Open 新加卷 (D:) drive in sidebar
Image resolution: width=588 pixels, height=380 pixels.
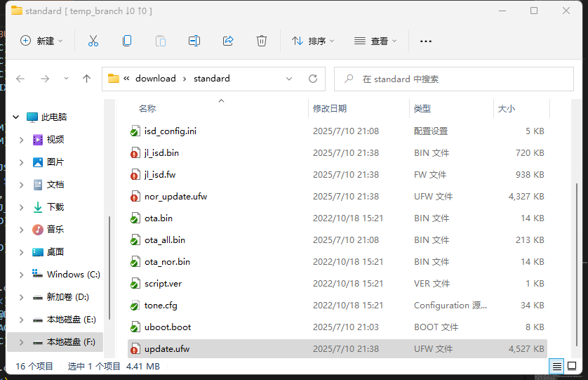click(61, 297)
